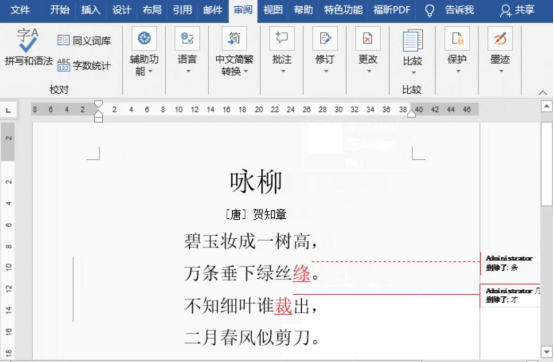The image size is (554, 362).
Task: Run the 拼写和语法 spelling check
Action: pos(28,48)
